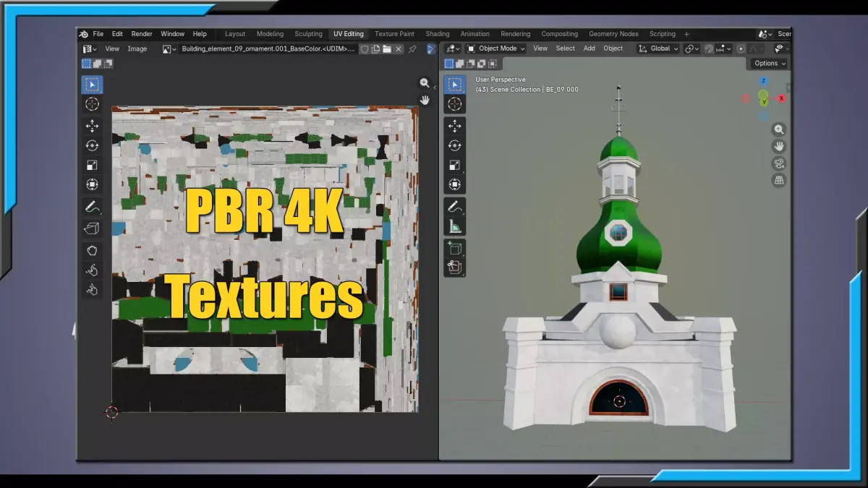Select the UV Grab sculpt tool

(x=92, y=251)
